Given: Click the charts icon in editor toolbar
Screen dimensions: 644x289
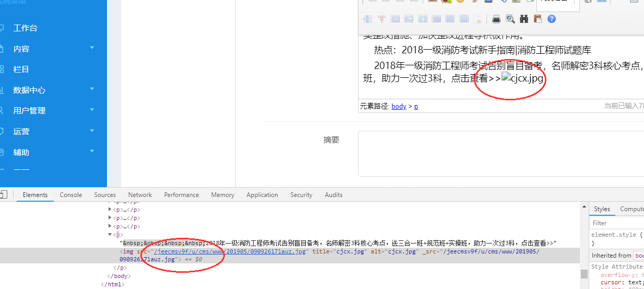Looking at the screenshot, I should click(x=478, y=19).
